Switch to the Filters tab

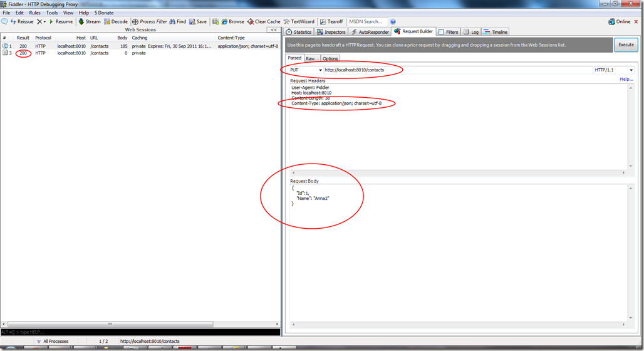448,31
